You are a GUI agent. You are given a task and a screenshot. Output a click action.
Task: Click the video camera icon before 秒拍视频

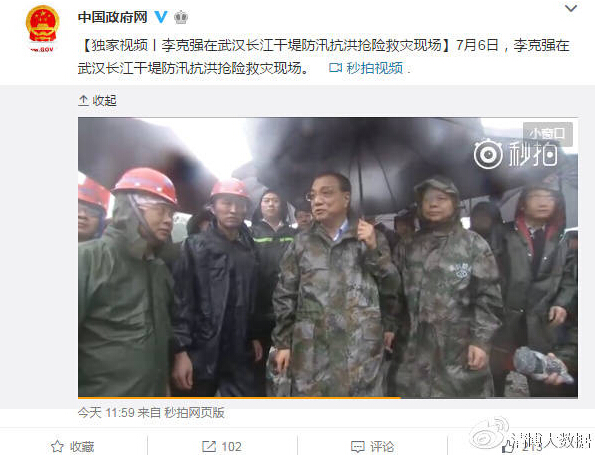[x=335, y=68]
